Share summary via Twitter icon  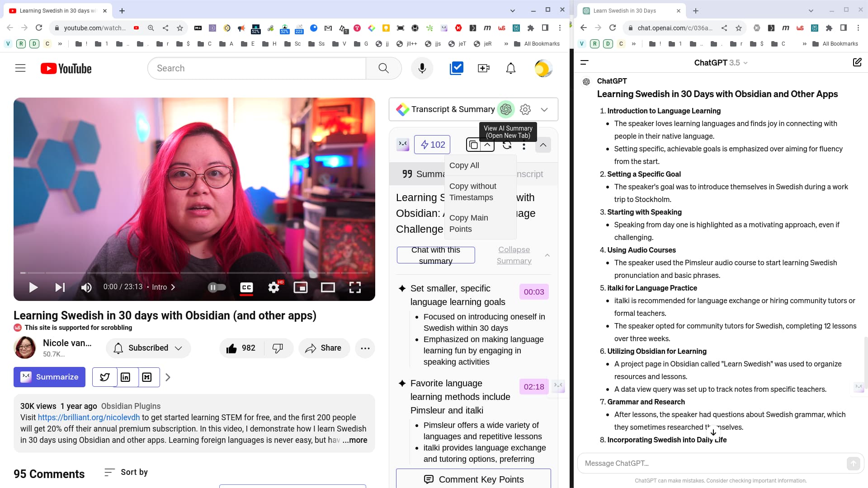[105, 377]
